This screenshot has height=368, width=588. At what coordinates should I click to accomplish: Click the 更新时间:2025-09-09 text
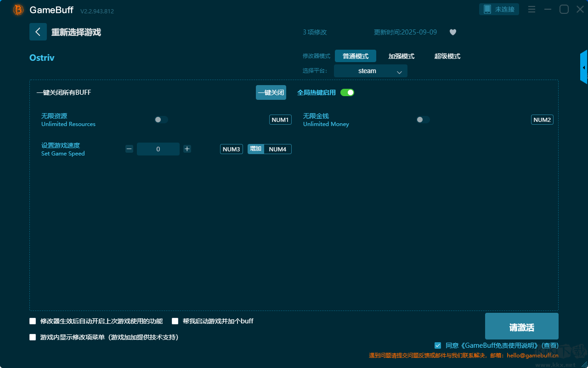point(406,32)
